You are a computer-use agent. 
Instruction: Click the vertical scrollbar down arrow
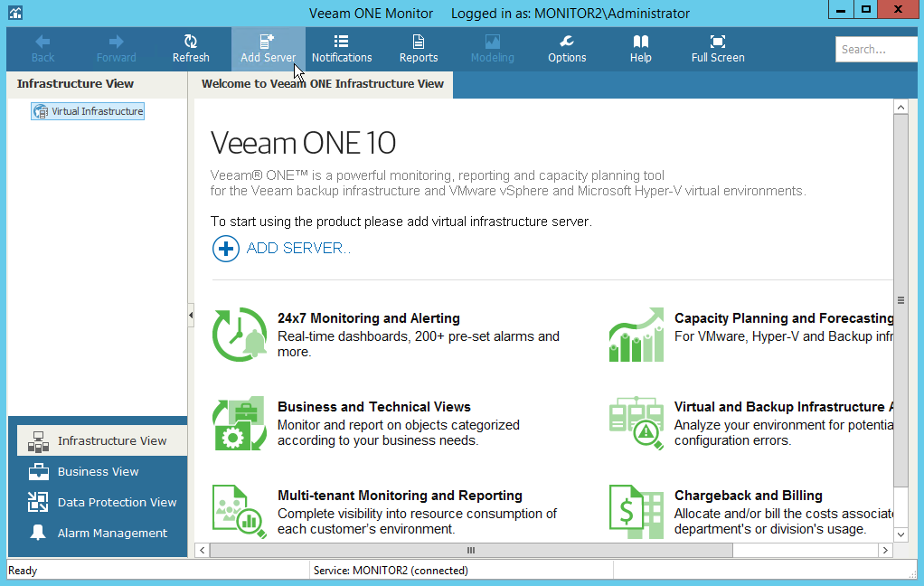tap(900, 534)
